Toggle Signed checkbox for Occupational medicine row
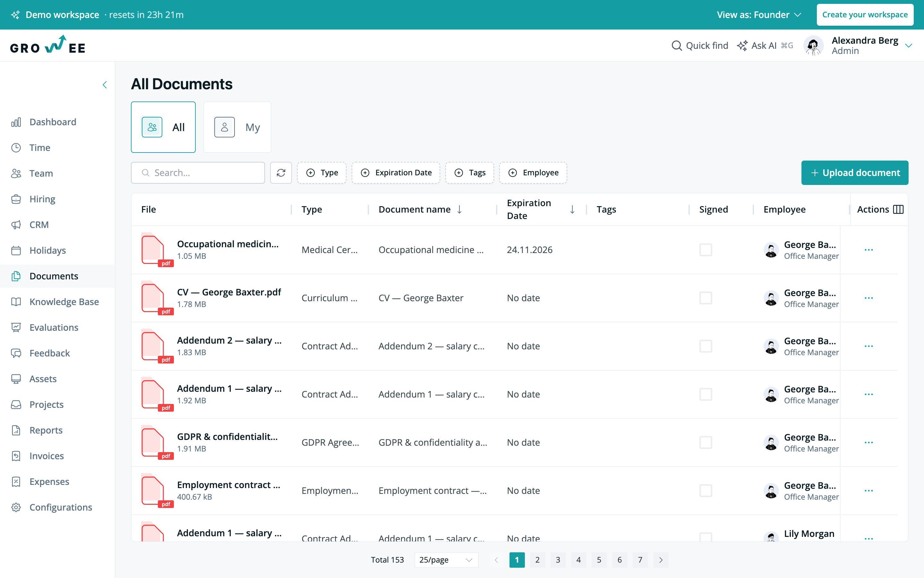This screenshot has height=578, width=924. coord(706,250)
